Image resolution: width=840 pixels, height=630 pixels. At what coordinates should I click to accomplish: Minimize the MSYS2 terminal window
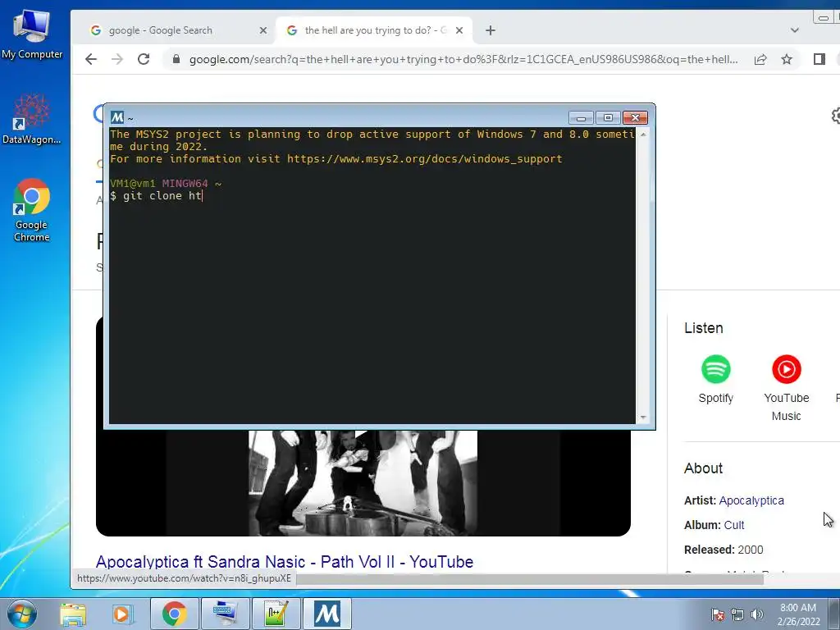581,118
